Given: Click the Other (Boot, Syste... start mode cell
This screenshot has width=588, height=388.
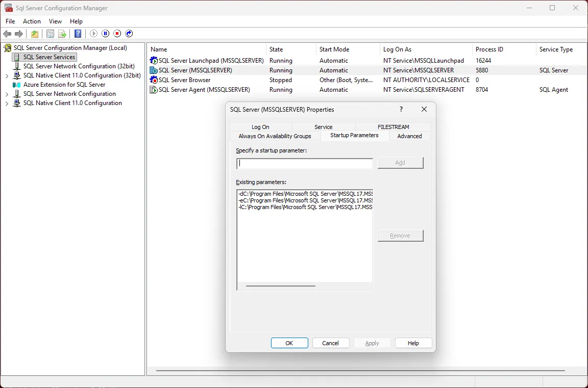Looking at the screenshot, I should point(346,80).
